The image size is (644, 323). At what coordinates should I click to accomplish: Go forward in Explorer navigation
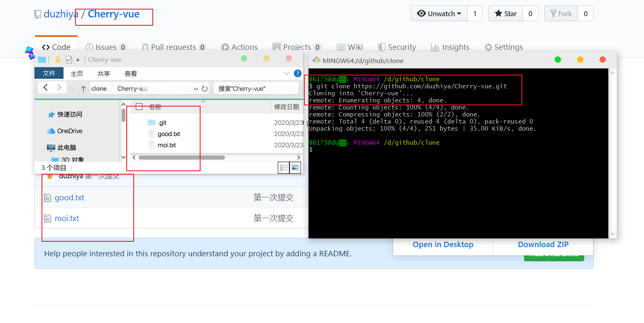point(59,87)
